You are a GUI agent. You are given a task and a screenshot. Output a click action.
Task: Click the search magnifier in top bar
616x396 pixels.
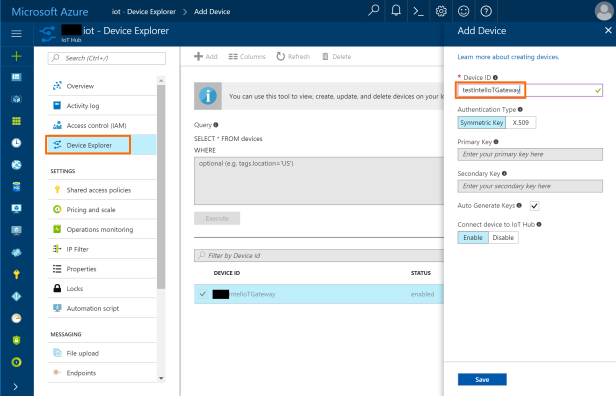click(x=374, y=10)
